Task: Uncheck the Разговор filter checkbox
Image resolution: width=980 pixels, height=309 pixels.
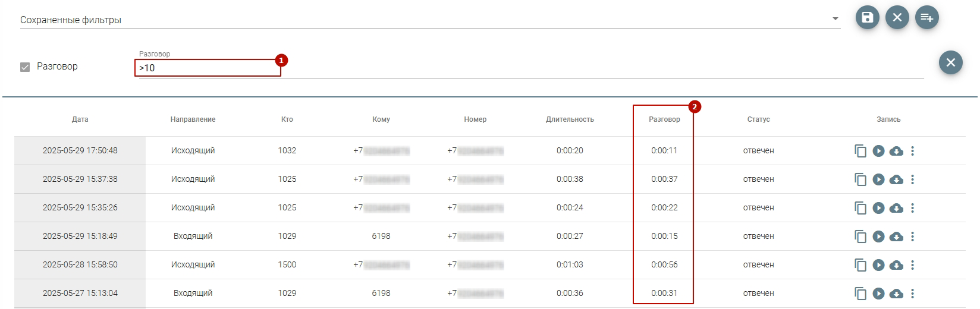Action: tap(25, 67)
